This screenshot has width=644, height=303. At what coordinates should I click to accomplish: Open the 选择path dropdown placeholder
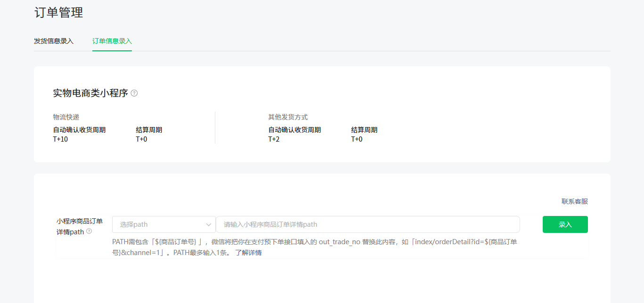[155, 225]
